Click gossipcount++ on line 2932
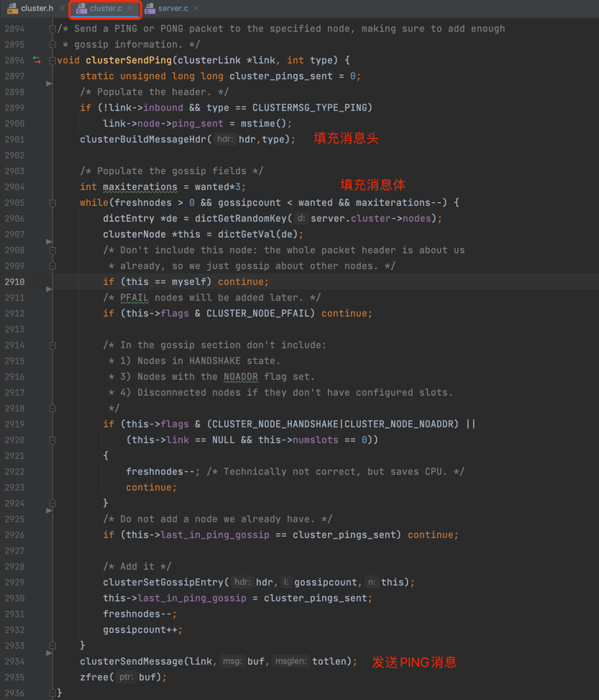The height and width of the screenshot is (700, 599). point(140,629)
